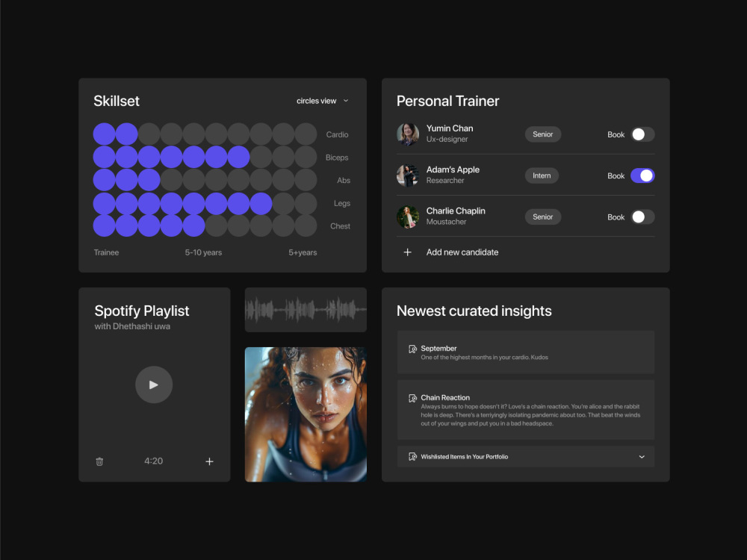
Task: Click the Moustacher role text
Action: coord(447,222)
